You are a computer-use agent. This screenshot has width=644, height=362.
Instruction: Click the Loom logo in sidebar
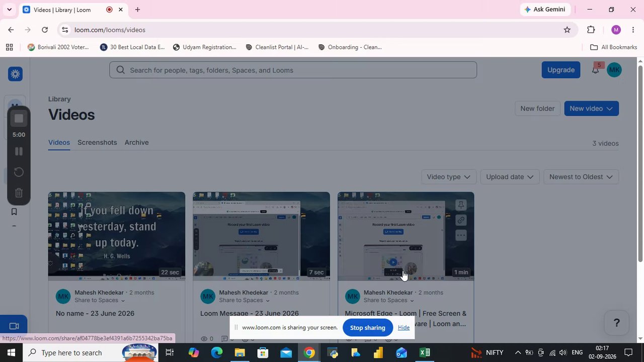[x=15, y=74]
